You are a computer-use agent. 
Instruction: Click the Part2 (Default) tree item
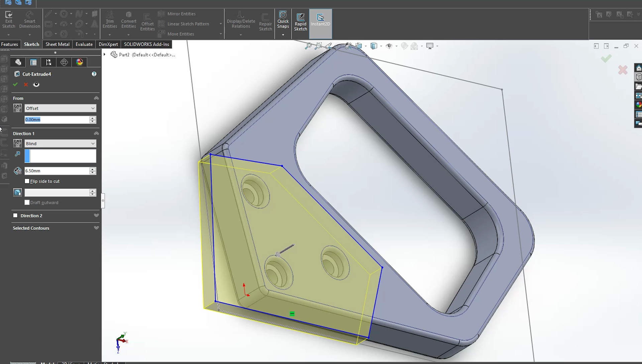pos(143,54)
